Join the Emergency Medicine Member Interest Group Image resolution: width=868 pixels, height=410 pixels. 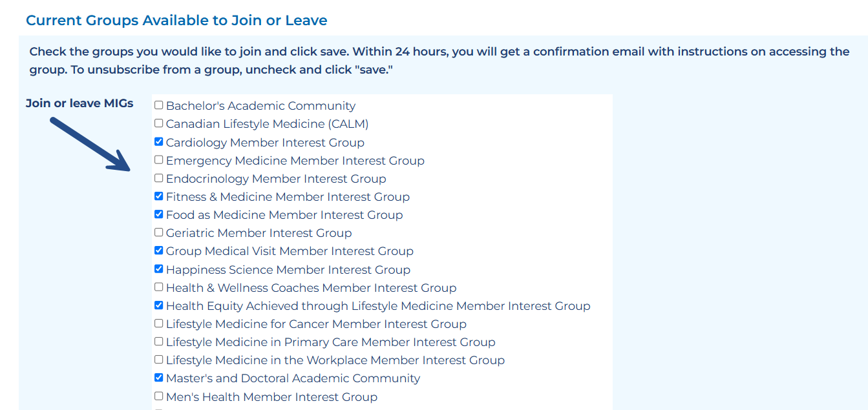(x=159, y=160)
